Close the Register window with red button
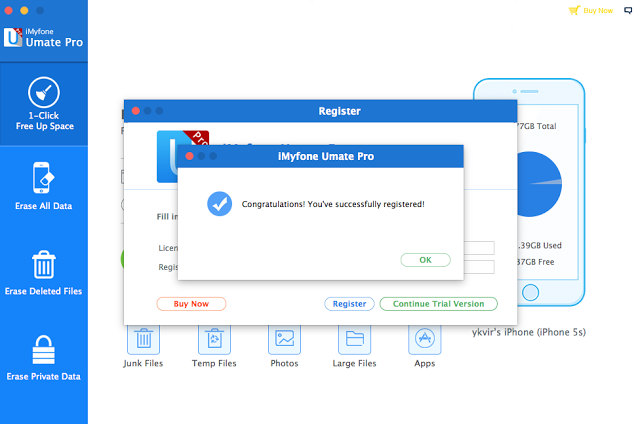The height and width of the screenshot is (424, 640). point(136,111)
